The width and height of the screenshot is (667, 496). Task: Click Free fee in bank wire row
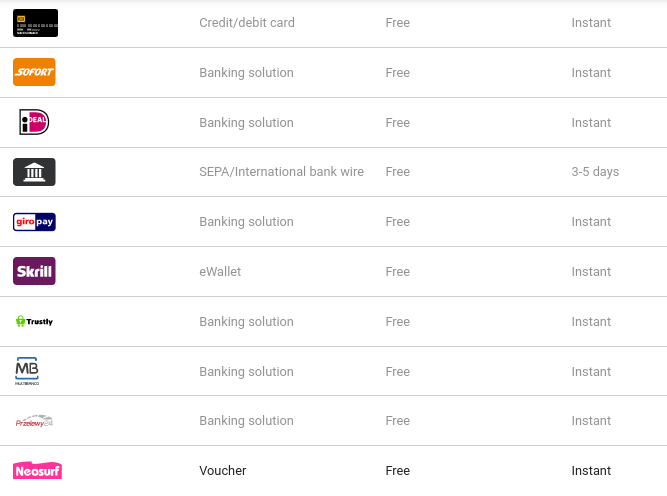coord(397,171)
